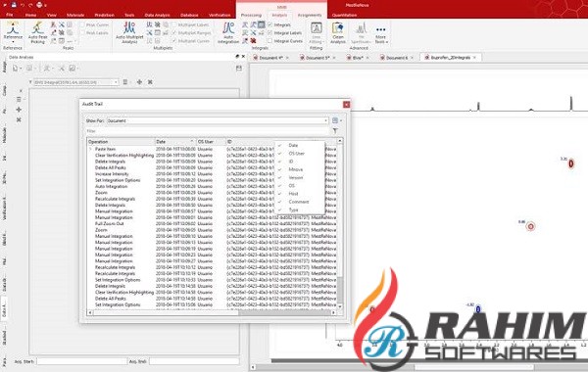Close the Data Analysis panel
Image resolution: width=588 pixels, height=372 pixels.
[243, 57]
